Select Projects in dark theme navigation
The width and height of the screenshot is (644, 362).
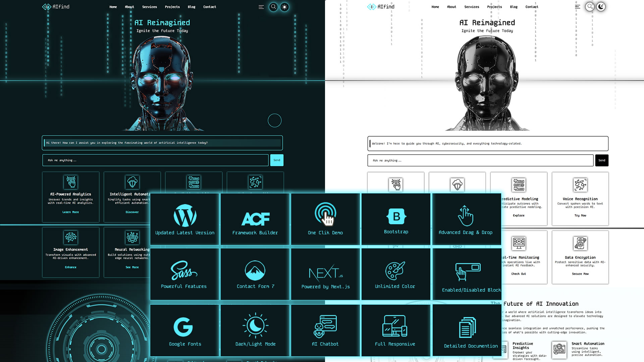pos(172,7)
